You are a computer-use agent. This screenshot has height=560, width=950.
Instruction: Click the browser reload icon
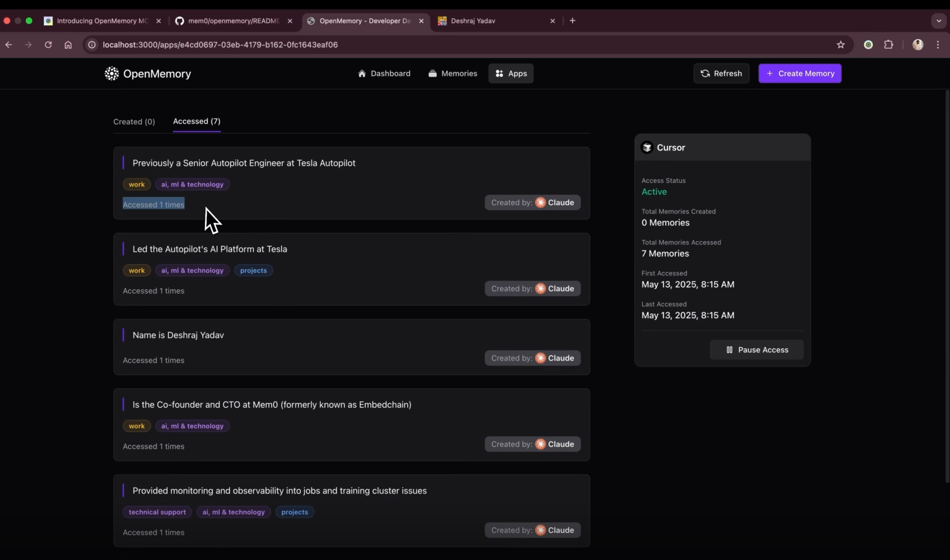(x=48, y=45)
